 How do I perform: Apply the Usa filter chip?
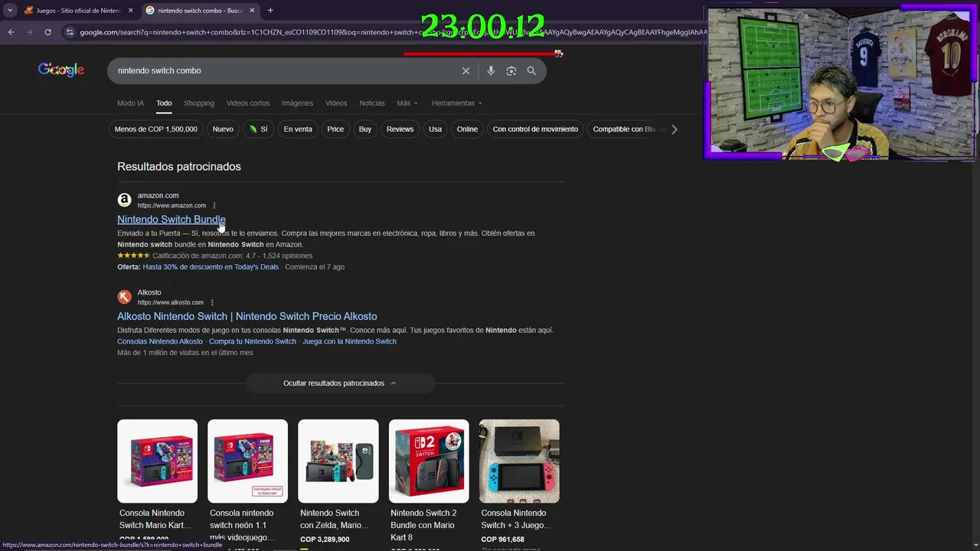(435, 129)
